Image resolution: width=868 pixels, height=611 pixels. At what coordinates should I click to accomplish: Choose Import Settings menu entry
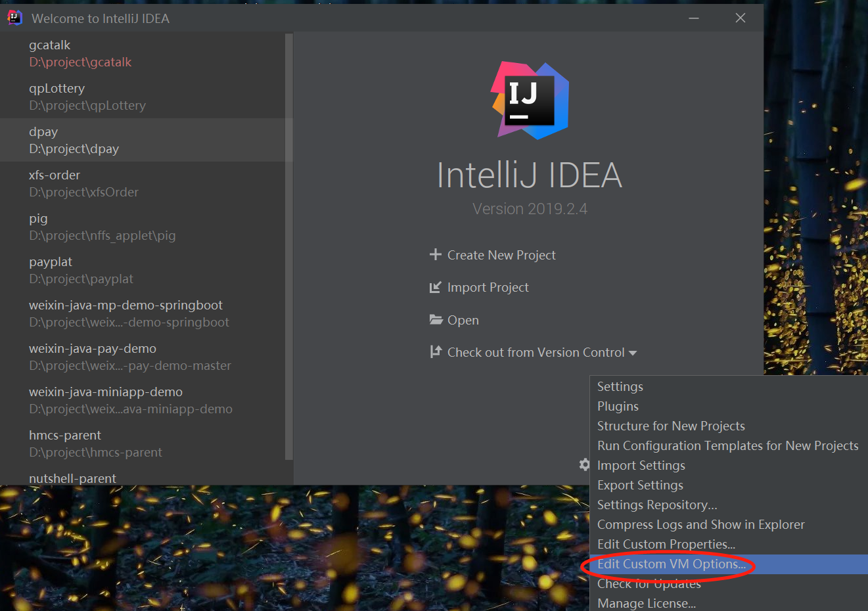pyautogui.click(x=729, y=465)
